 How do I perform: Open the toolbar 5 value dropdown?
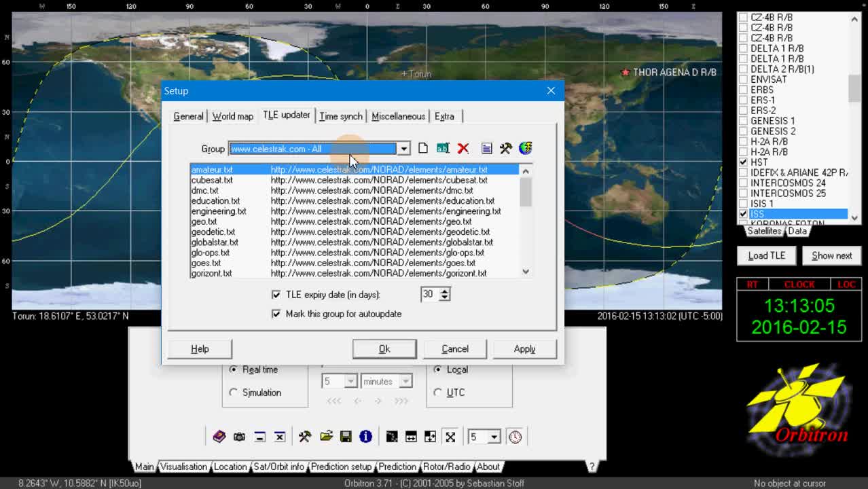coord(494,437)
